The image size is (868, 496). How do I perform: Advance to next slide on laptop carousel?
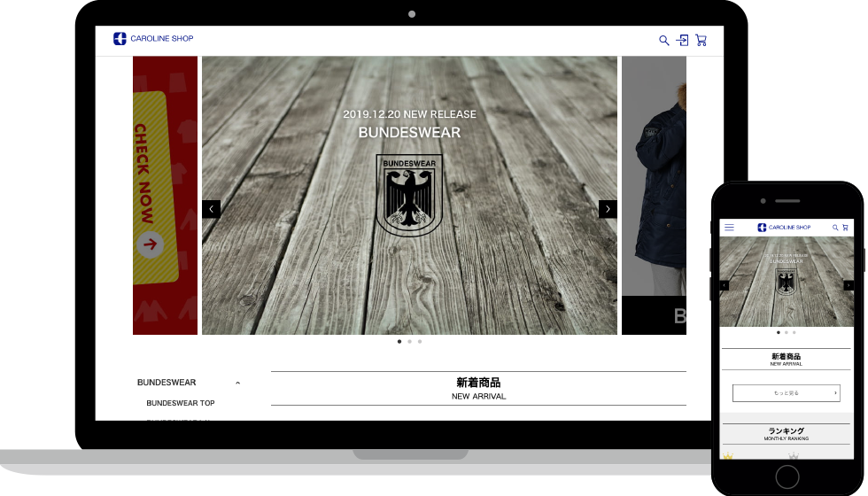608,209
